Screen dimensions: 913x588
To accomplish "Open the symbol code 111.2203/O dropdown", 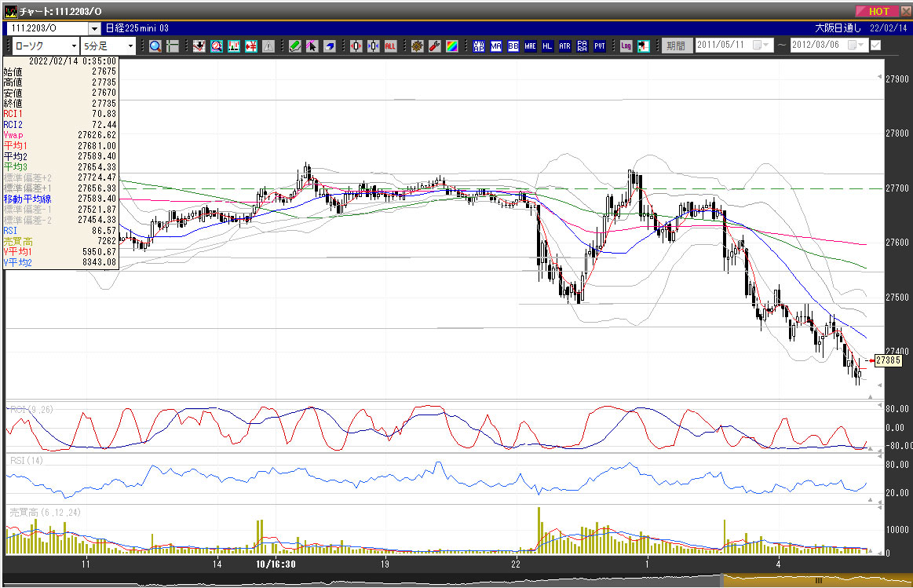I will point(94,28).
